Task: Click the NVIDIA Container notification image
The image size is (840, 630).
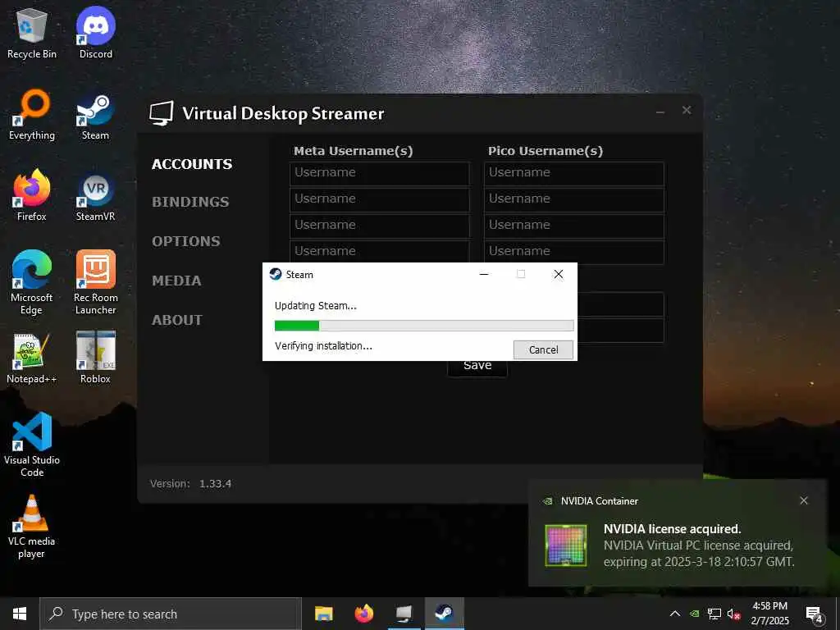Action: coord(566,546)
